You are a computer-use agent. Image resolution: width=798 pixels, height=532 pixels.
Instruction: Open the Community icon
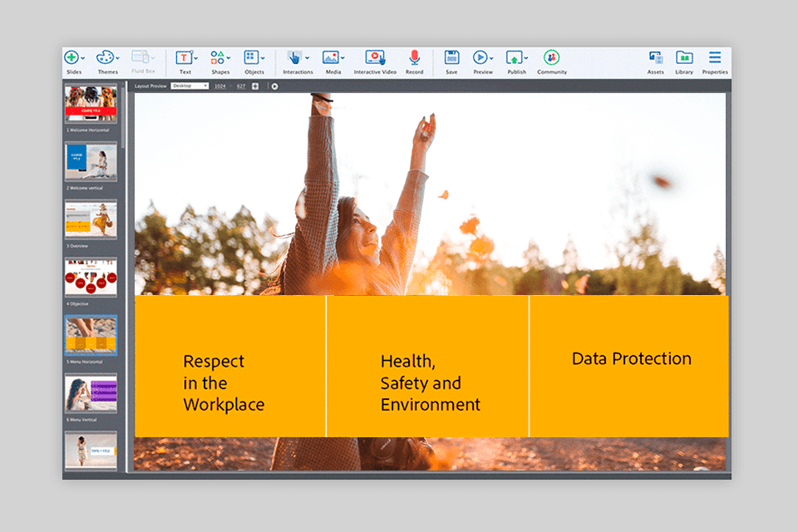[551, 57]
